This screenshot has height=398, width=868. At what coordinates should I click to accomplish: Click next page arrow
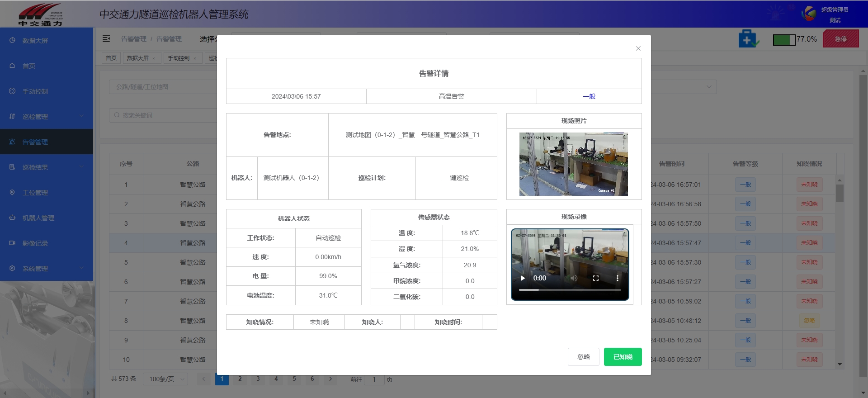coord(330,379)
